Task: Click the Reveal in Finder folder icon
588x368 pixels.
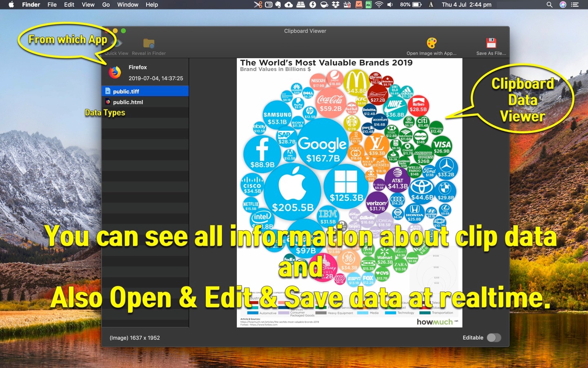Action: coord(149,43)
